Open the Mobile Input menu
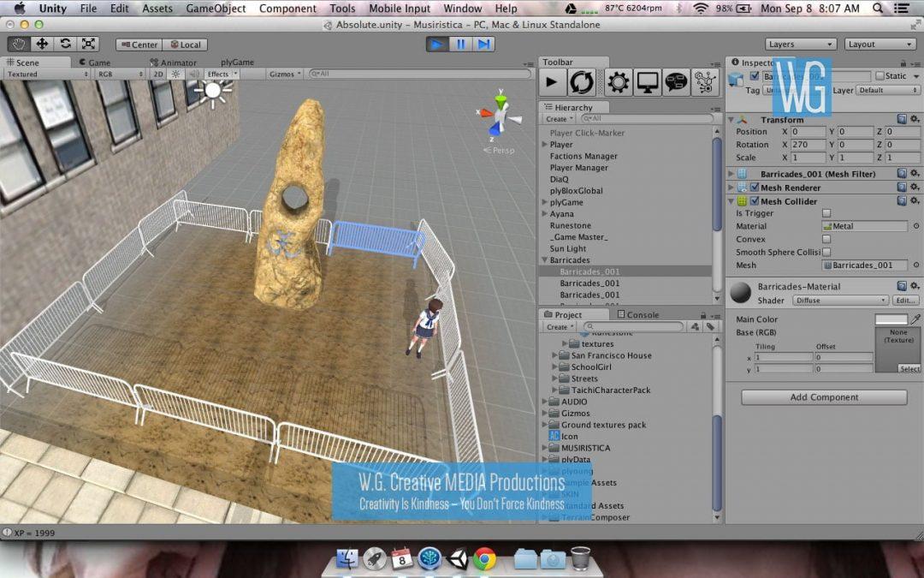The width and height of the screenshot is (924, 578). coord(400,9)
